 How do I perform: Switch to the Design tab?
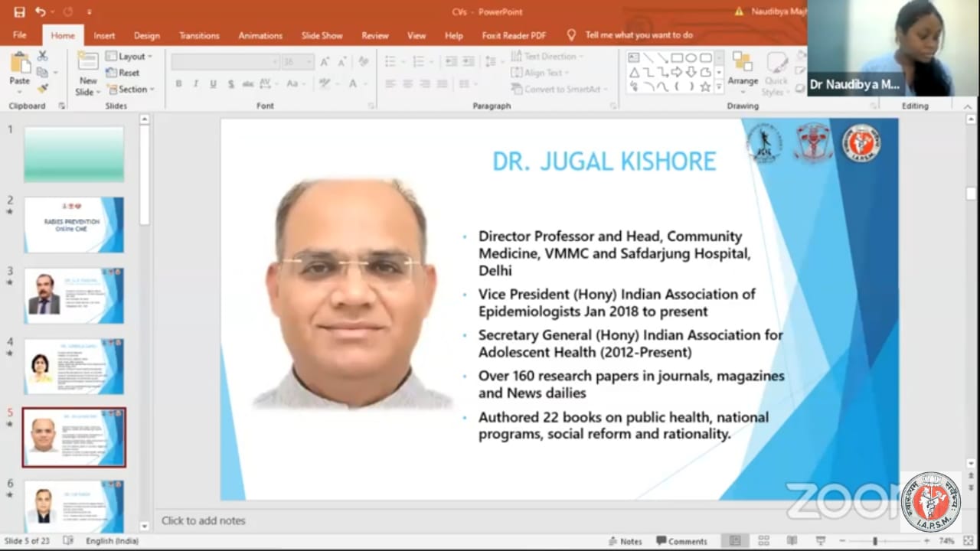pyautogui.click(x=146, y=35)
